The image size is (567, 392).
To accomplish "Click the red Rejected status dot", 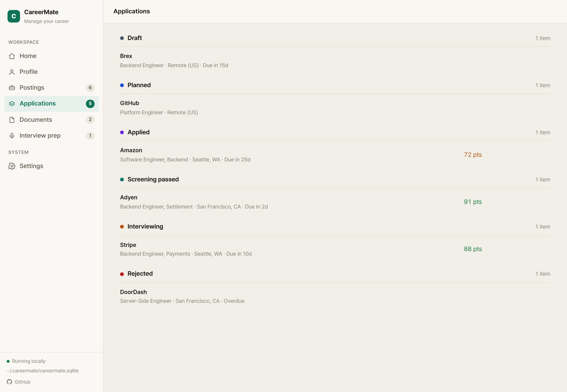I will click(x=122, y=274).
